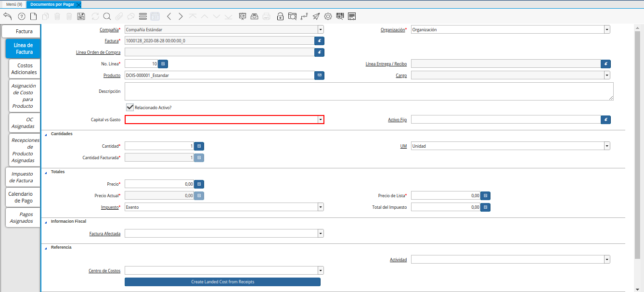
Task: Click the undo back arrow icon
Action: click(7, 16)
